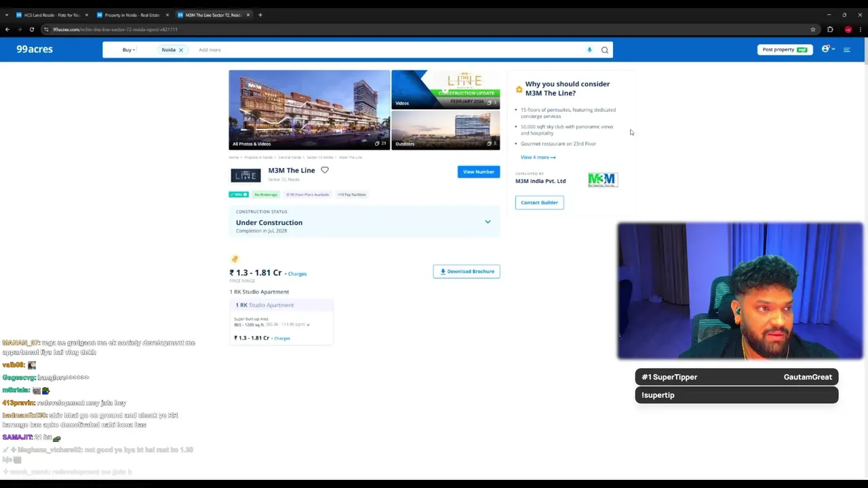Click the No Brokerage tag
This screenshot has height=488, width=868.
(266, 195)
